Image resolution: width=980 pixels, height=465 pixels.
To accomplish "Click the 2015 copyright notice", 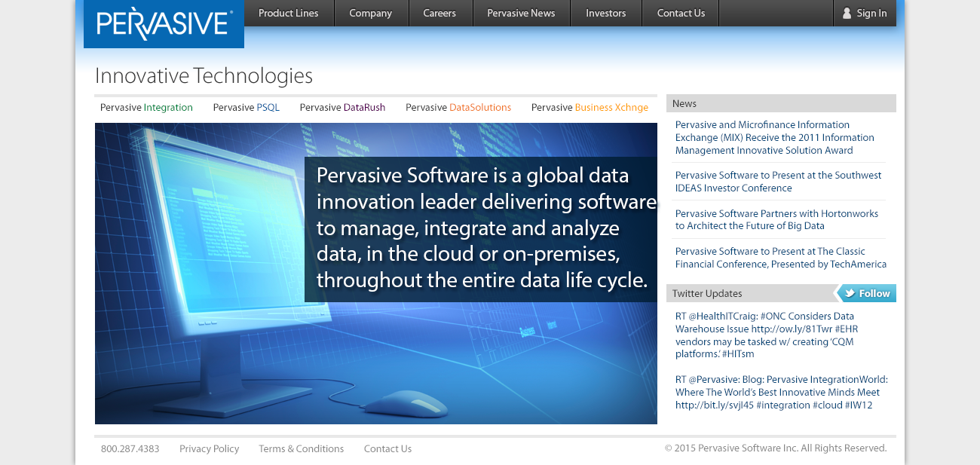I will point(776,448).
